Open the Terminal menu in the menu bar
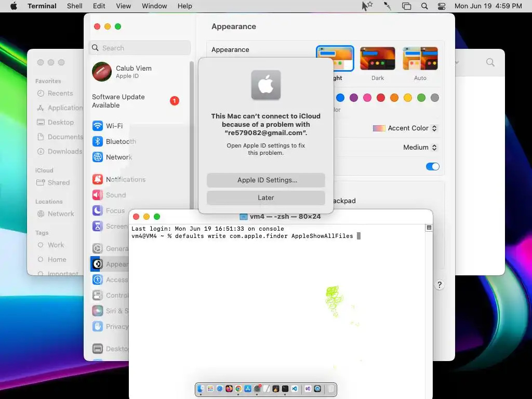 pos(42,6)
